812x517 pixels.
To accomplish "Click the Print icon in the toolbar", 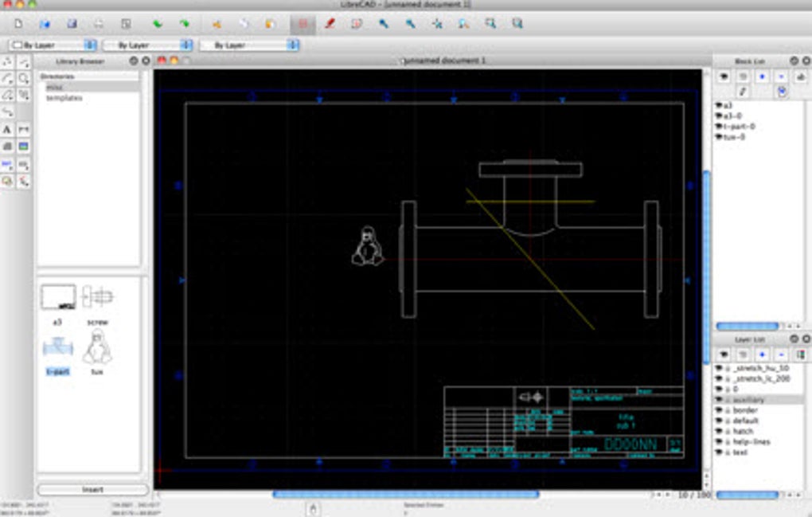I will [x=98, y=23].
